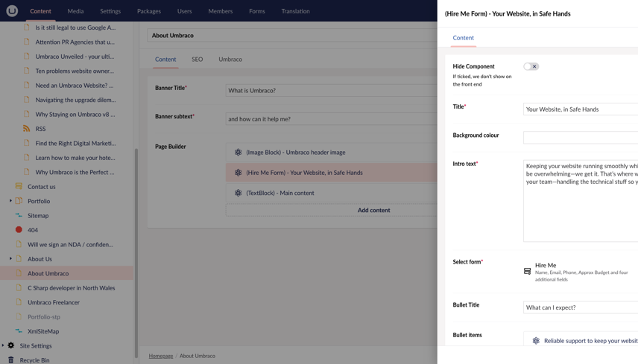The width and height of the screenshot is (638, 364).
Task: Open the Settings section
Action: 110,11
